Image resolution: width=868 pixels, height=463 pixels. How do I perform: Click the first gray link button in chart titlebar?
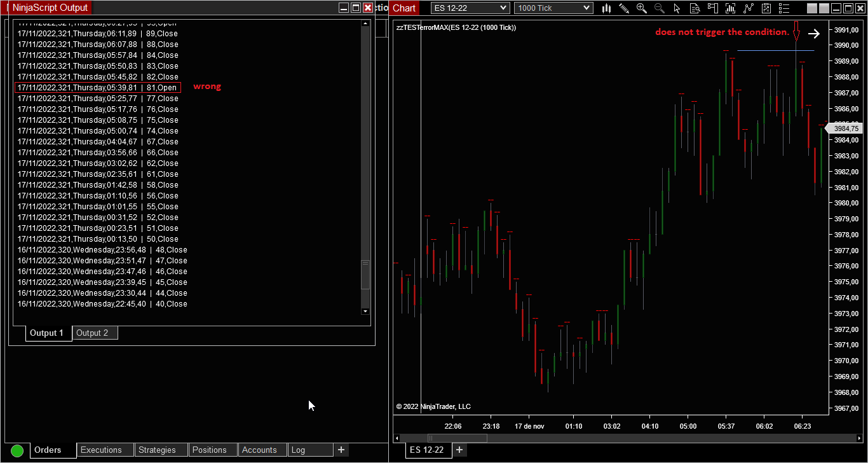[811, 8]
